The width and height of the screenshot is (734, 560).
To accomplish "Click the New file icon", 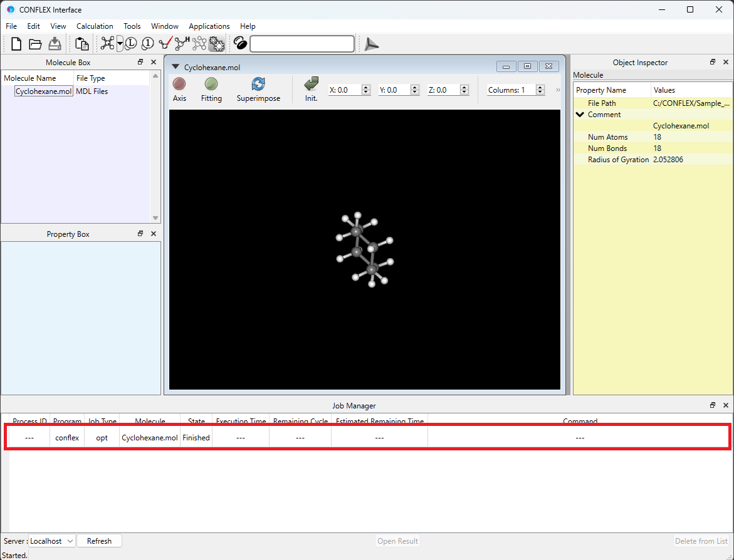I will [16, 44].
